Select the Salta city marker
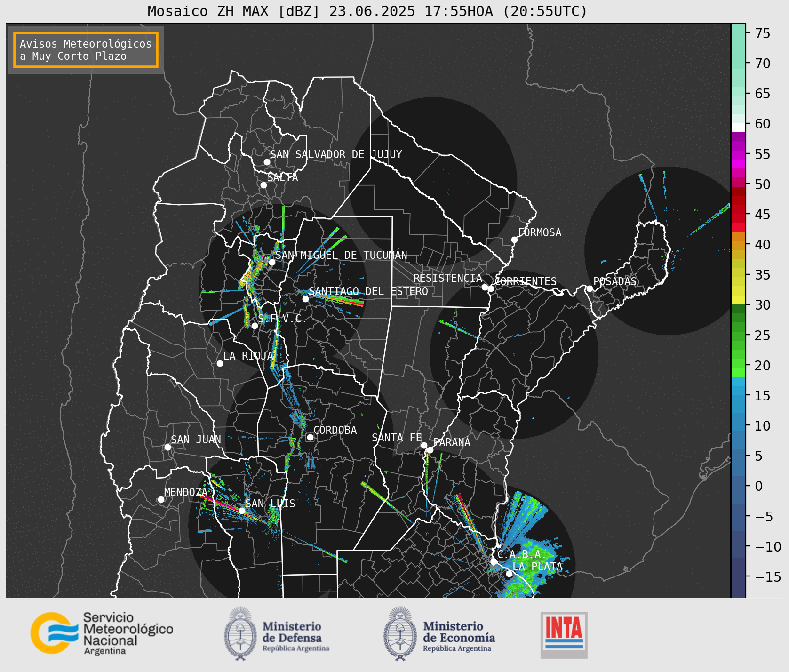 264,185
